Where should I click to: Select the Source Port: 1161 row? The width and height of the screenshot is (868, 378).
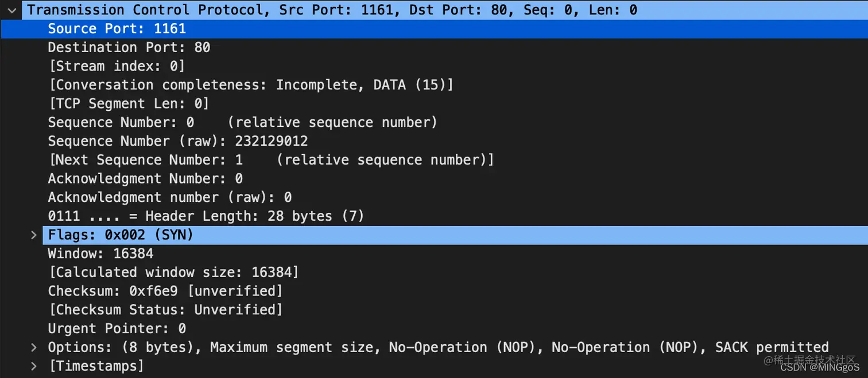click(x=434, y=29)
